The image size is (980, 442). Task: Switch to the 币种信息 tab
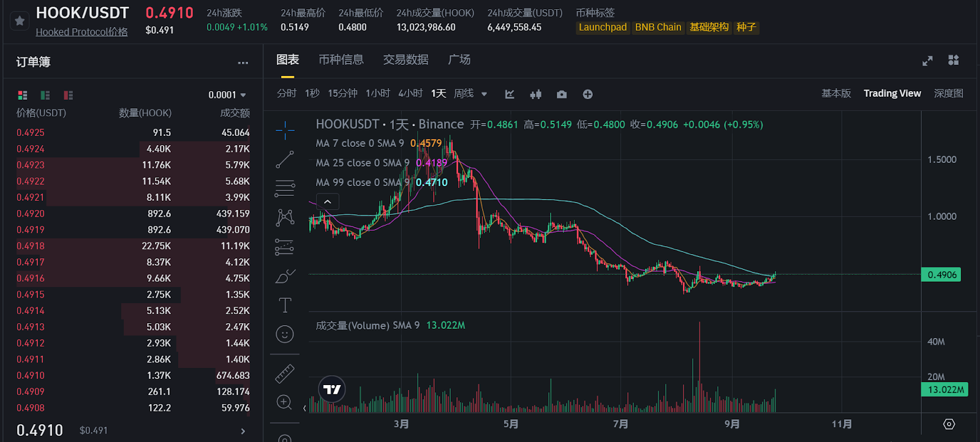pyautogui.click(x=341, y=59)
